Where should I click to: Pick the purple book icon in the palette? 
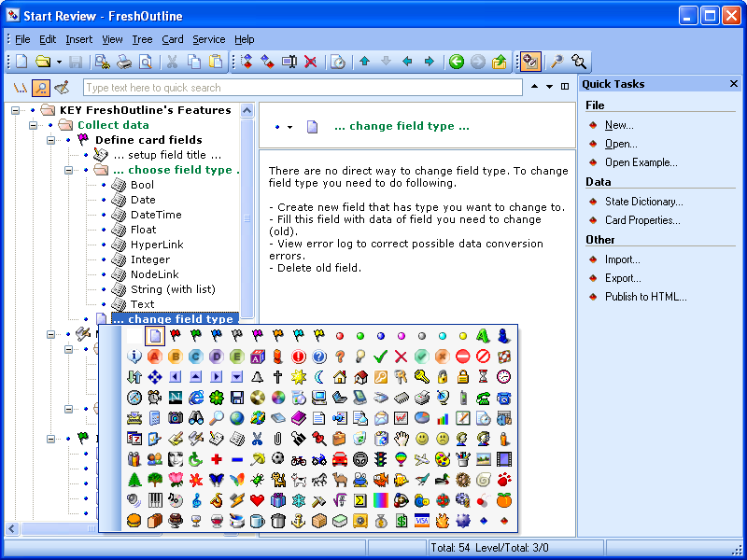click(x=299, y=418)
